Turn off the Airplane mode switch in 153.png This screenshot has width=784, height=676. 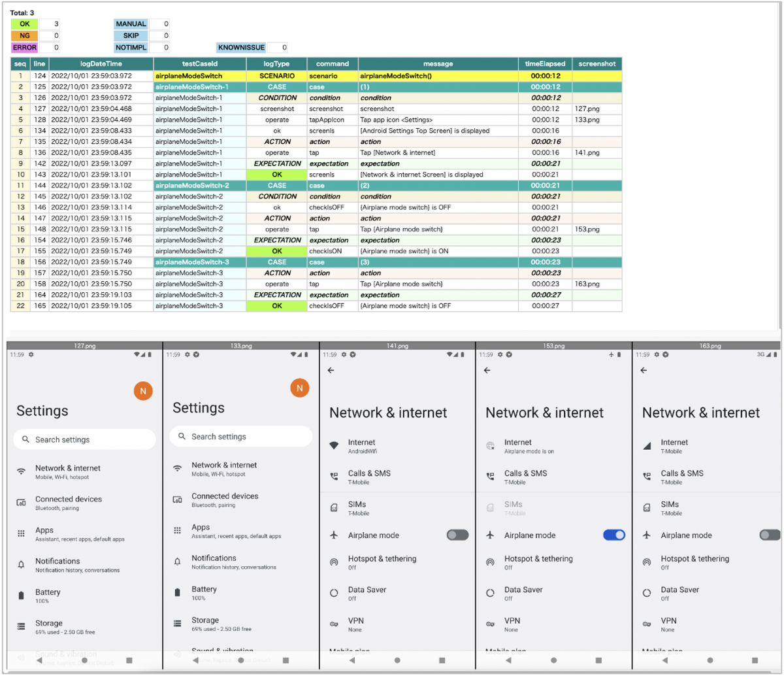[614, 535]
